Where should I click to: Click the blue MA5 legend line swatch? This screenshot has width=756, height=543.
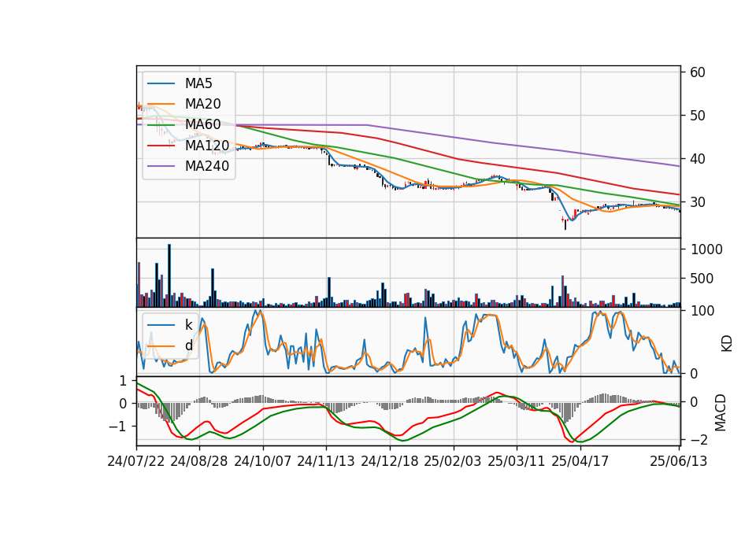pos(161,83)
